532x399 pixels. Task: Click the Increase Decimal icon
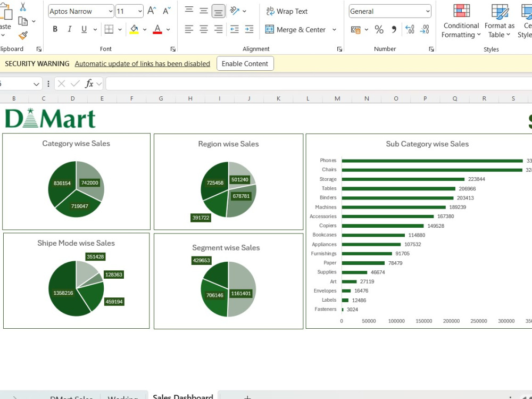pyautogui.click(x=410, y=30)
